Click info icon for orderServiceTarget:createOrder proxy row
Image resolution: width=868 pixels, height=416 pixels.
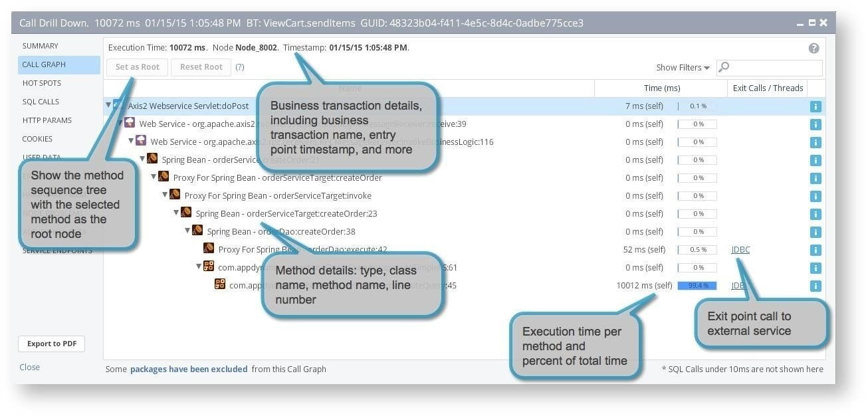click(x=815, y=178)
